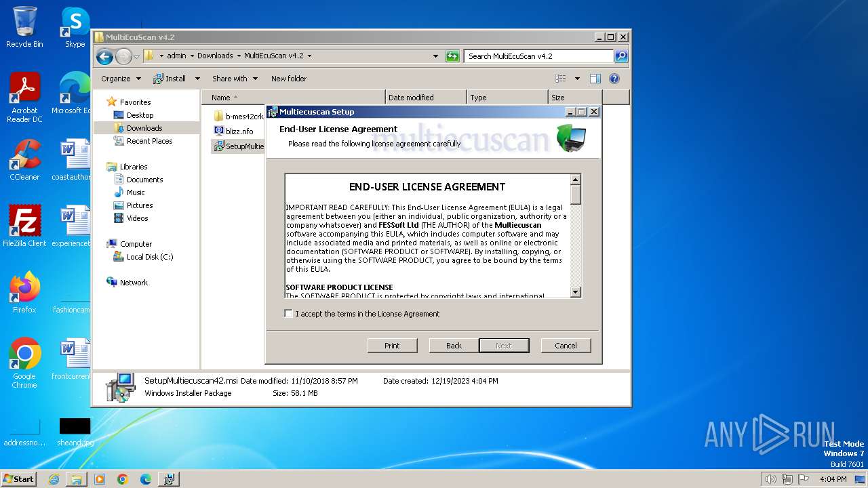868x488 pixels.
Task: Open Explorer help icon
Action: tap(614, 79)
